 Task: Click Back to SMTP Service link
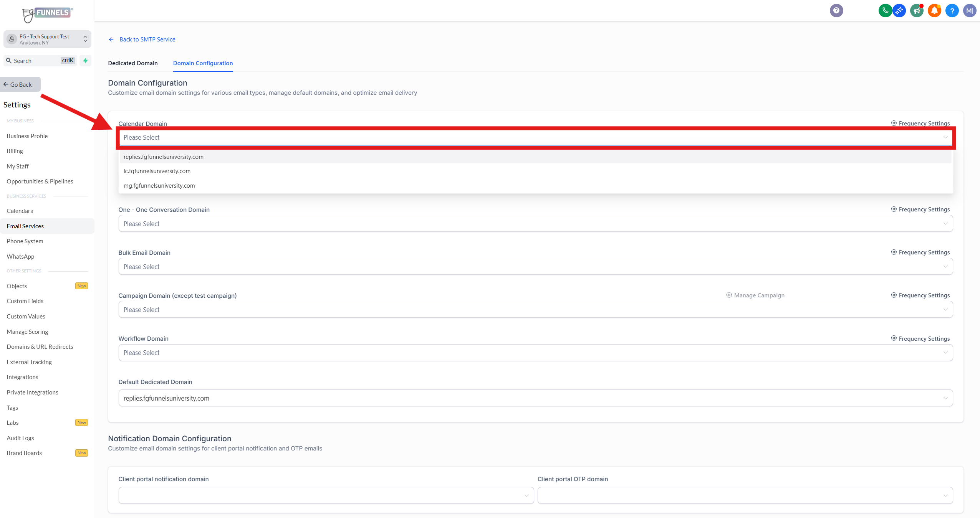coord(147,40)
